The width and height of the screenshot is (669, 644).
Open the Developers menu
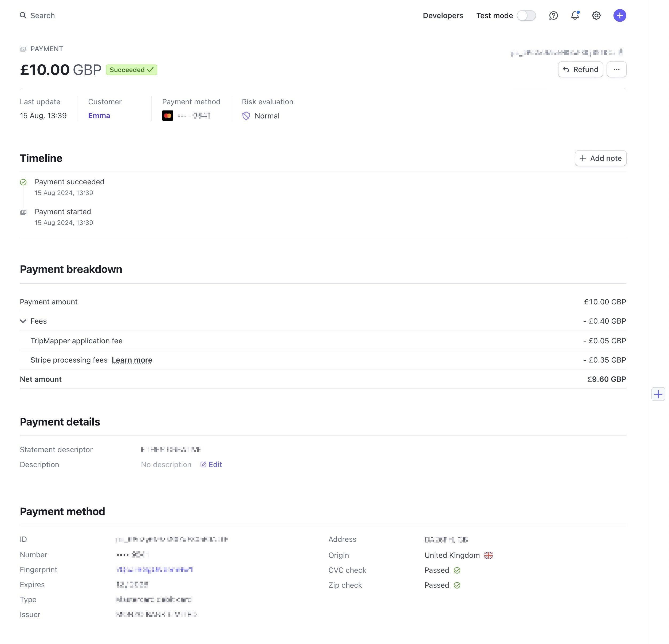(x=443, y=15)
